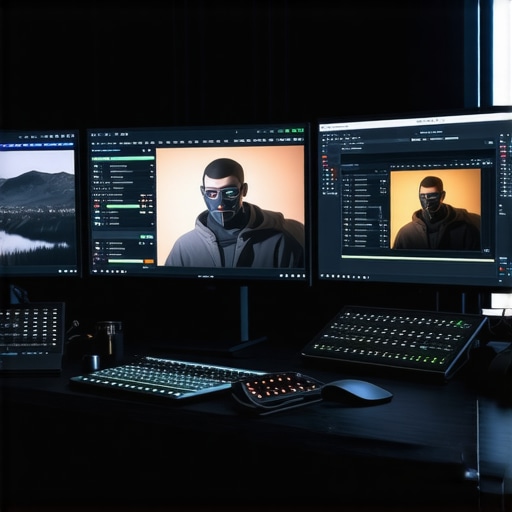Click the masked figure preview on center monitor

click(230, 206)
